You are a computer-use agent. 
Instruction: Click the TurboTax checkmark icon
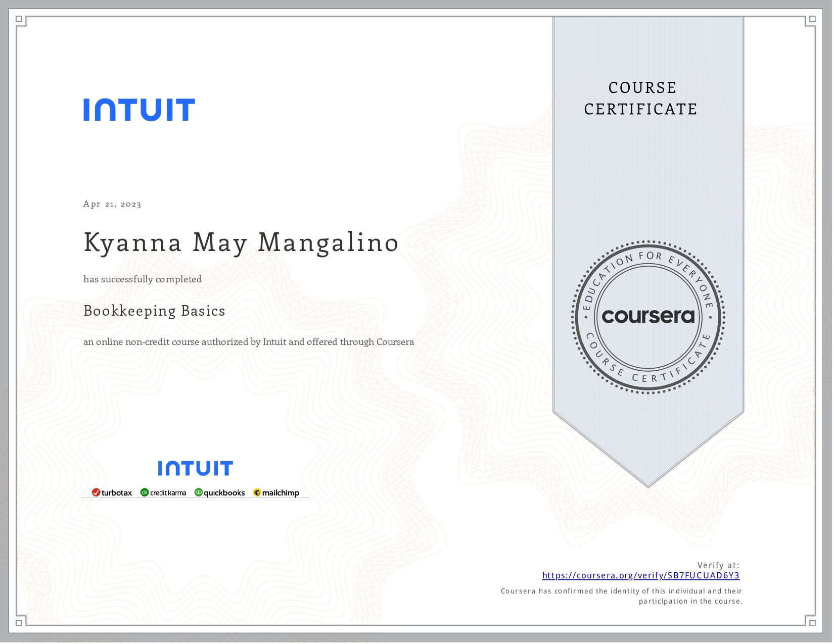coord(96,492)
